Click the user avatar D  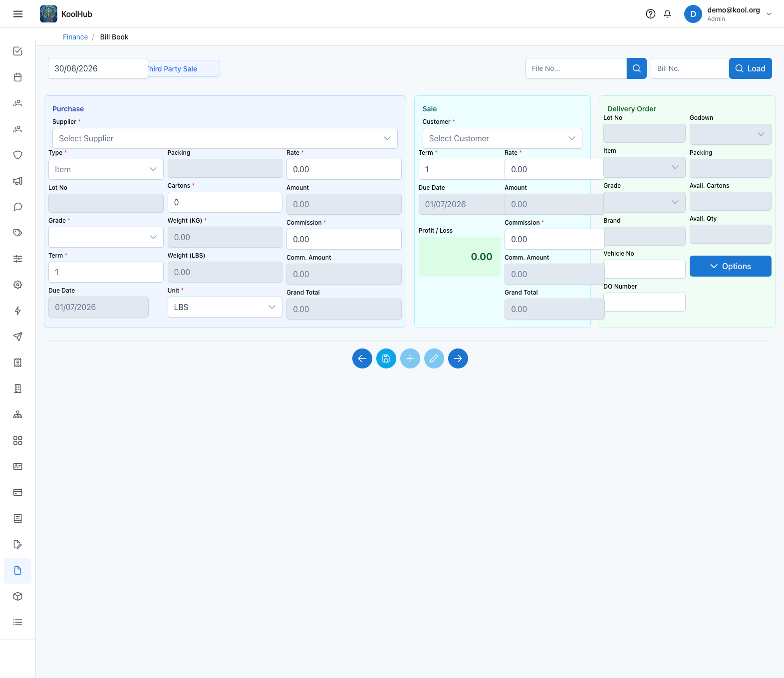coord(693,14)
